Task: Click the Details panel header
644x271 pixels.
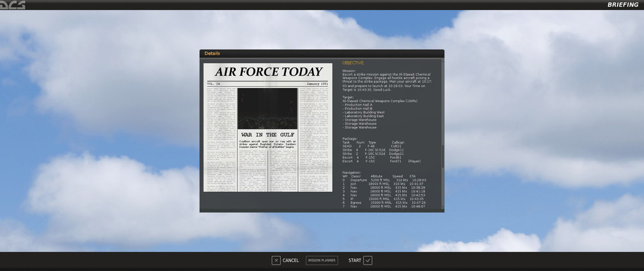Action: [x=321, y=53]
